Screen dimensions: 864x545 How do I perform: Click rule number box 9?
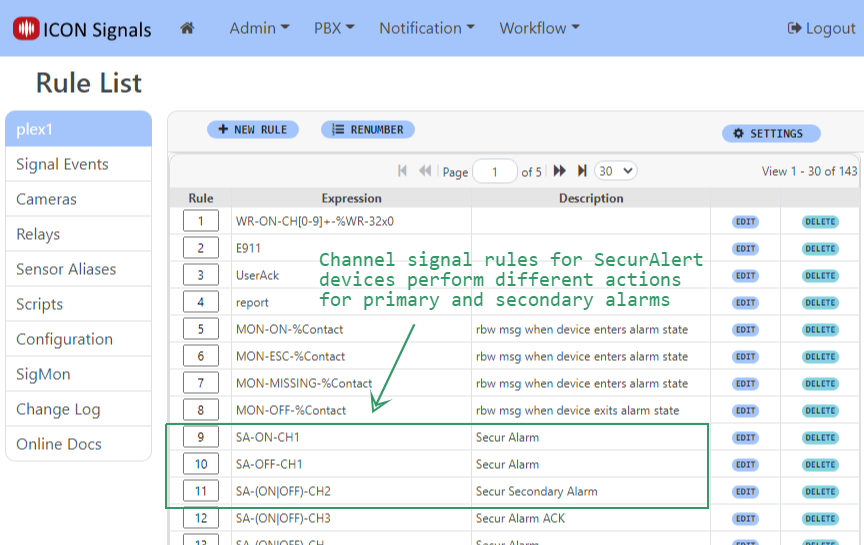point(201,437)
